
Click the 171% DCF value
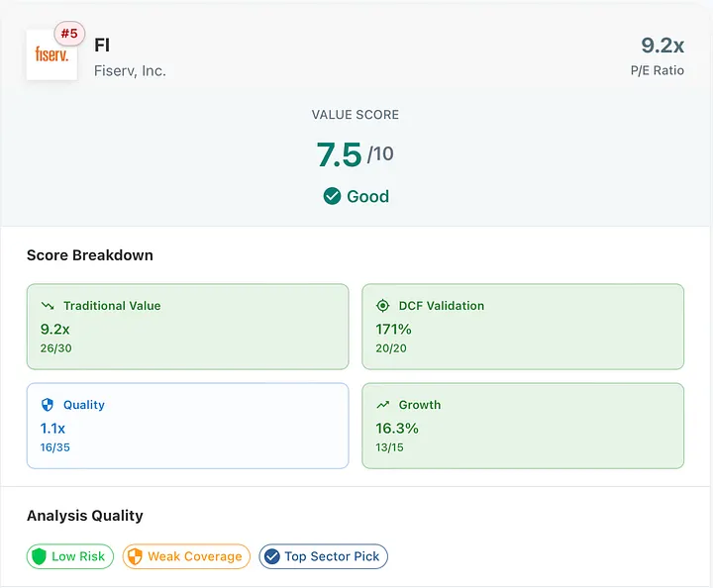tap(393, 329)
